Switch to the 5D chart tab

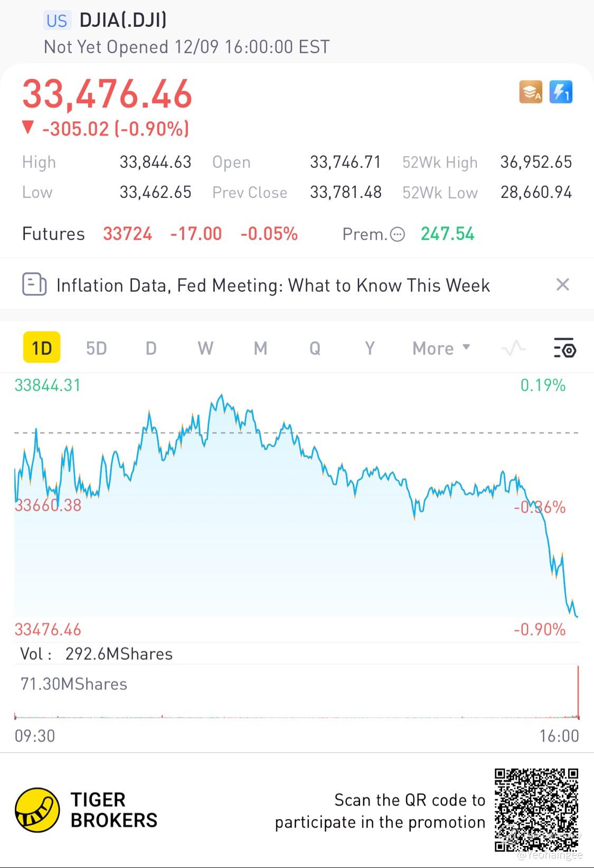[x=97, y=348]
